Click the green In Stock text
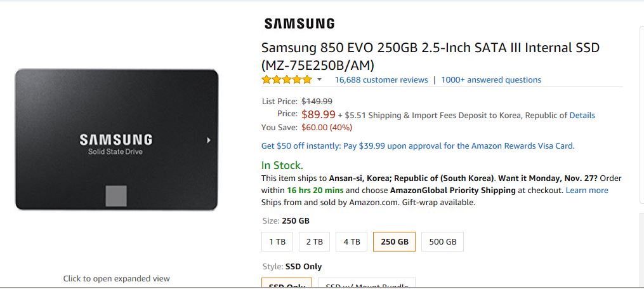Image resolution: width=644 pixels, height=289 pixels. (282, 166)
